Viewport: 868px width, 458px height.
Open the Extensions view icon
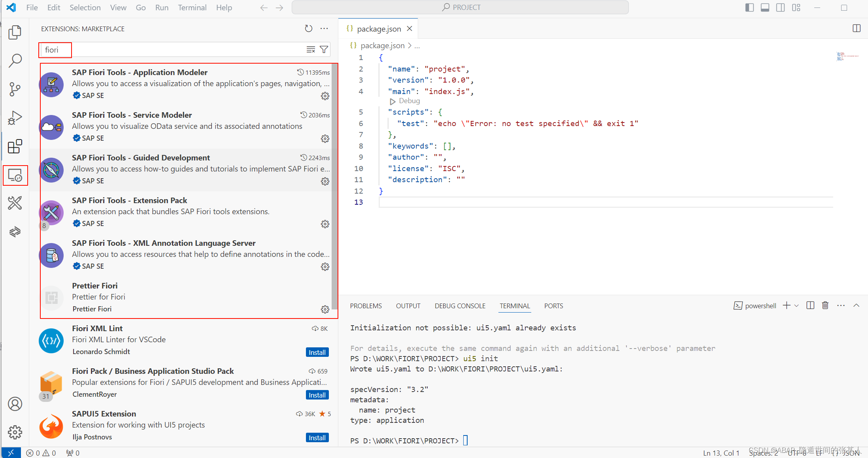15,146
